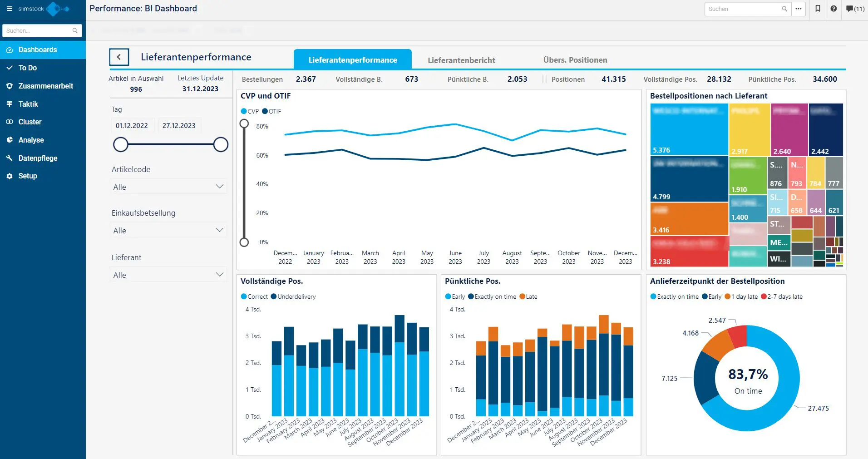
Task: Click the bookmark icon in the header
Action: point(817,9)
